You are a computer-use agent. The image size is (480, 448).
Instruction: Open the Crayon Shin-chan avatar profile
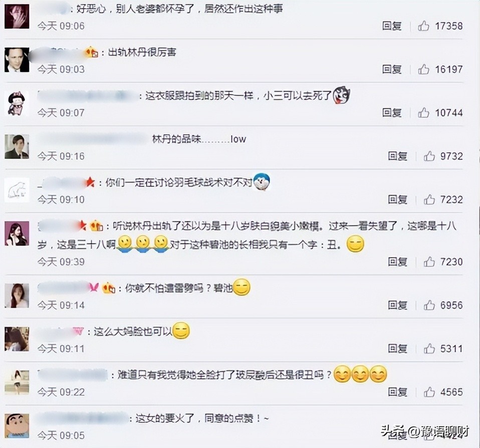tap(17, 425)
